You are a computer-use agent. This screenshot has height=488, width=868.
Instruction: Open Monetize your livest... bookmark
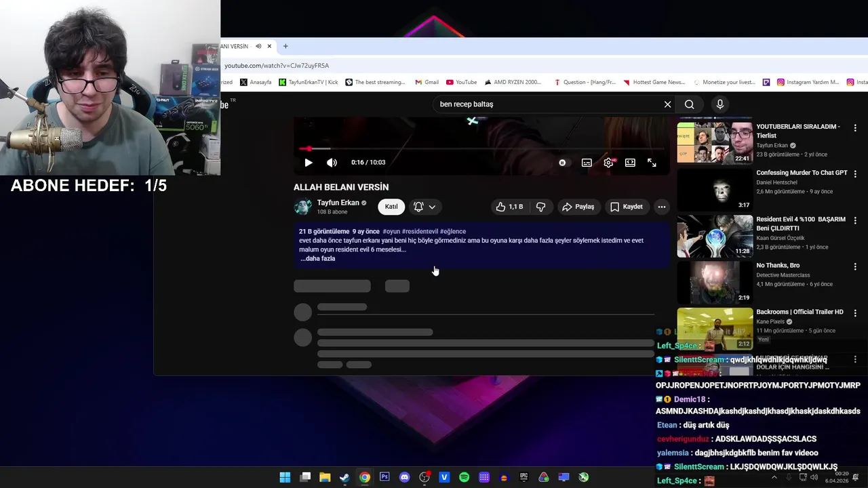(724, 82)
